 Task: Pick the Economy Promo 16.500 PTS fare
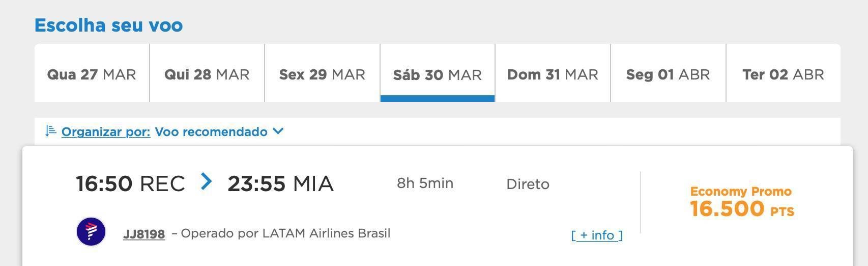coord(742,202)
